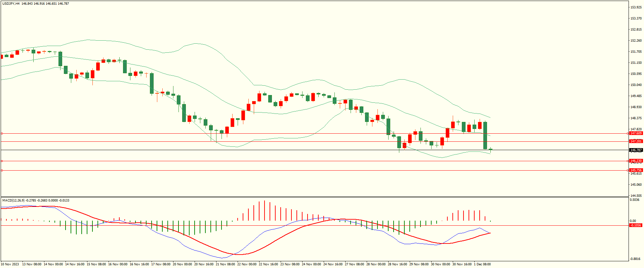Click the 151.150 price scale label
Viewport: 644px width, 268px height.
point(636,63)
